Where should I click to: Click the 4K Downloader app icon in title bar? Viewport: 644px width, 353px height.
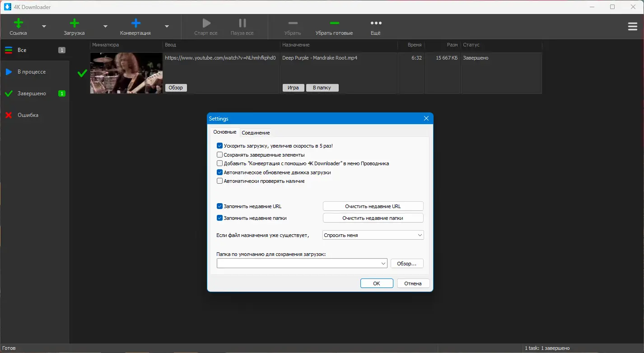coord(7,7)
